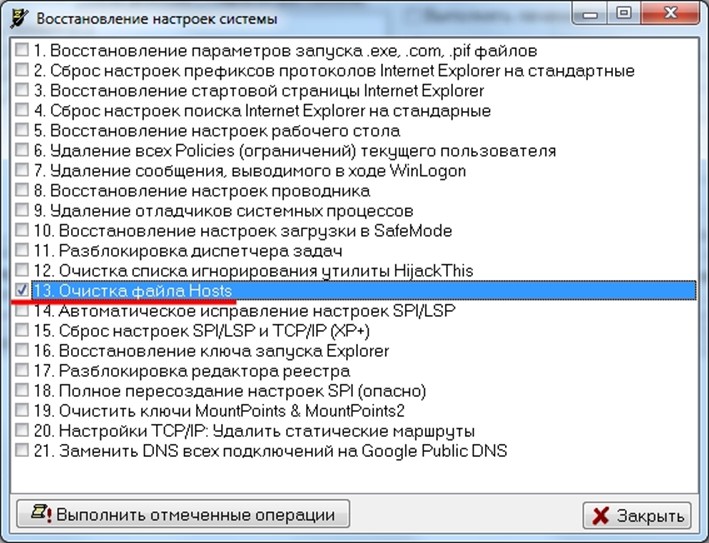Screen dimensions: 709x543
Task: Tick checkbox 11 Разблокировка диспетчера задач
Action: (x=22, y=250)
